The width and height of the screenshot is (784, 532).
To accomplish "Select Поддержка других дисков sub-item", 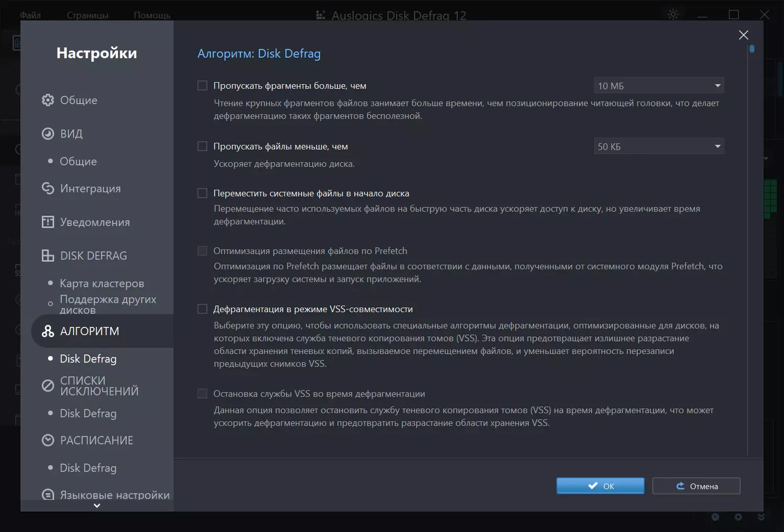I will pyautogui.click(x=108, y=304).
